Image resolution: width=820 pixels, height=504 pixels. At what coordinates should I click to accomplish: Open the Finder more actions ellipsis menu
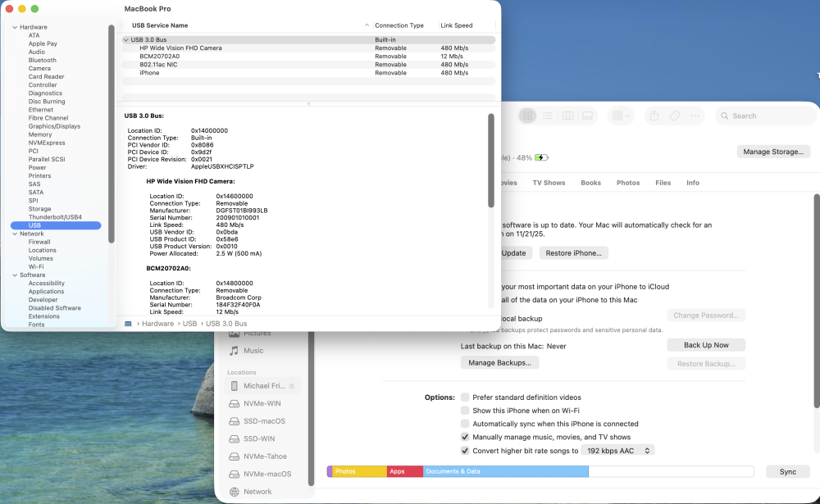point(695,116)
